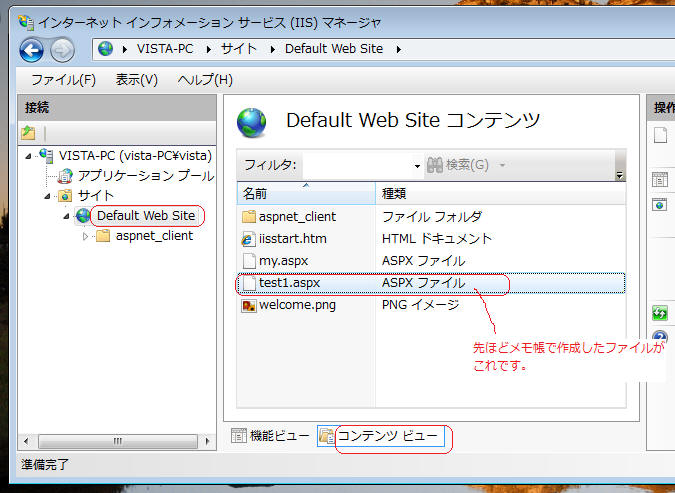This screenshot has width=675, height=493.
Task: Open breadcrumb arrow after Default Web Site
Action: click(x=399, y=50)
